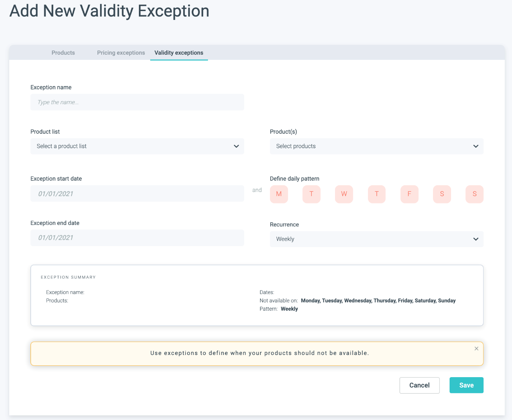Toggle Thursday day button
The width and height of the screenshot is (512, 420).
click(377, 194)
